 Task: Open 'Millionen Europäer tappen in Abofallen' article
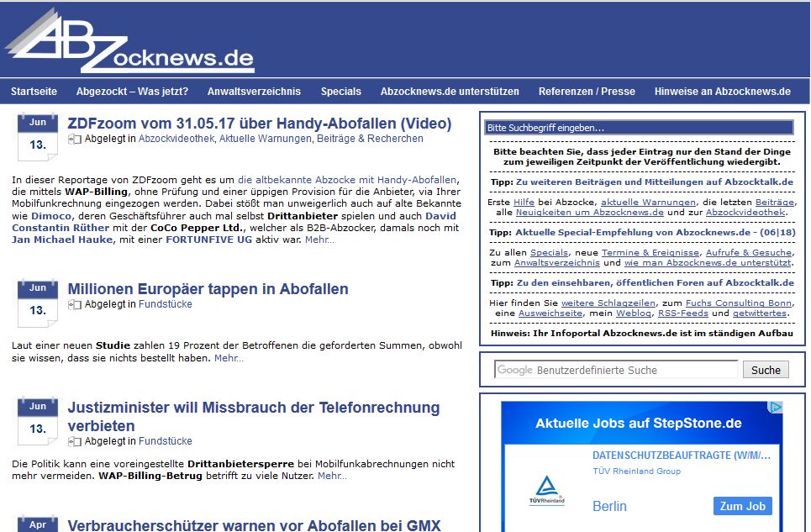click(x=208, y=289)
